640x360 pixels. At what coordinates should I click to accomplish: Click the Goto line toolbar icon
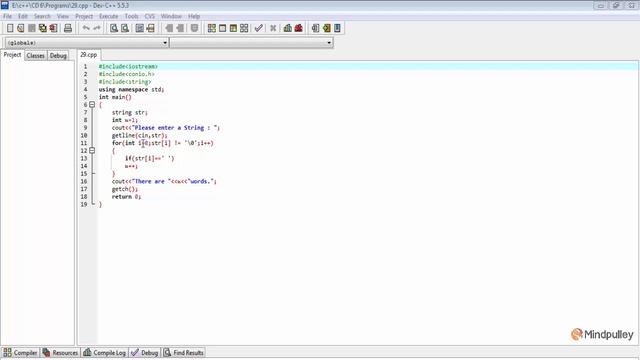point(151,28)
